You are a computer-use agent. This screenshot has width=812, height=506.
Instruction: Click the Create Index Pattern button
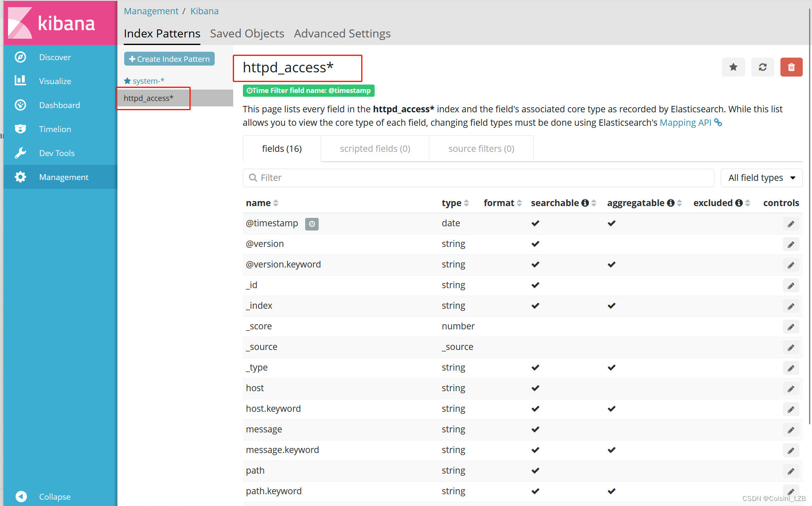pos(169,59)
